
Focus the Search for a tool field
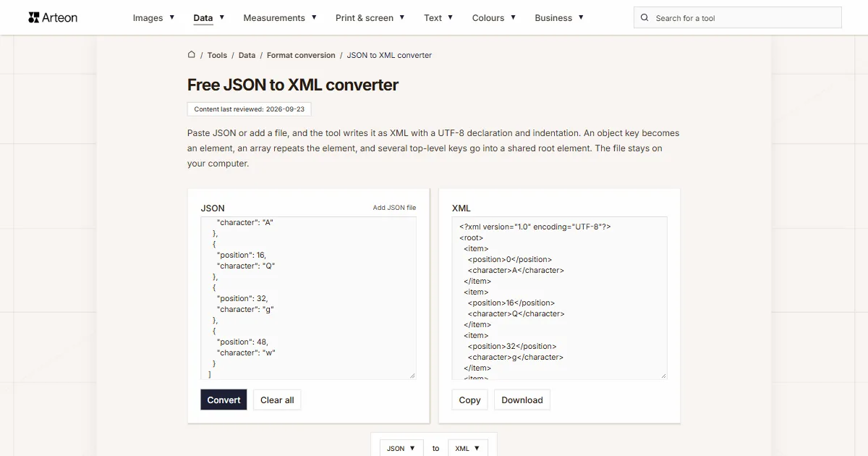pyautogui.click(x=738, y=18)
